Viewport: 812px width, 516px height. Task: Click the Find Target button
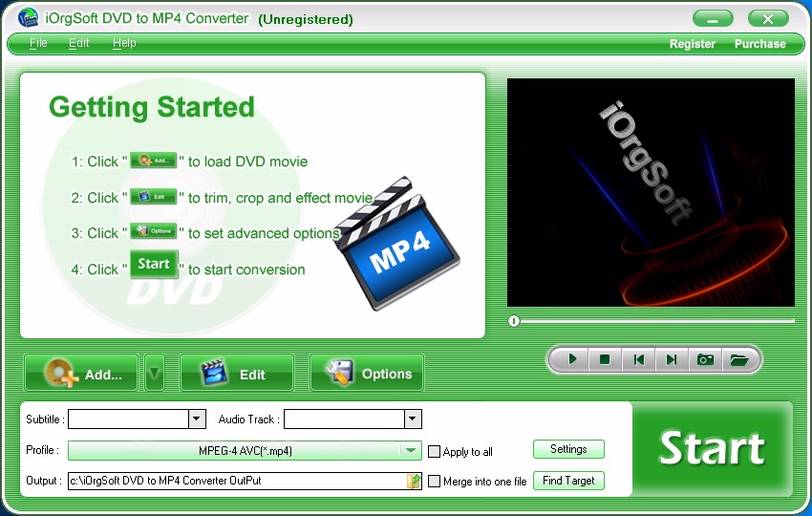tap(568, 481)
